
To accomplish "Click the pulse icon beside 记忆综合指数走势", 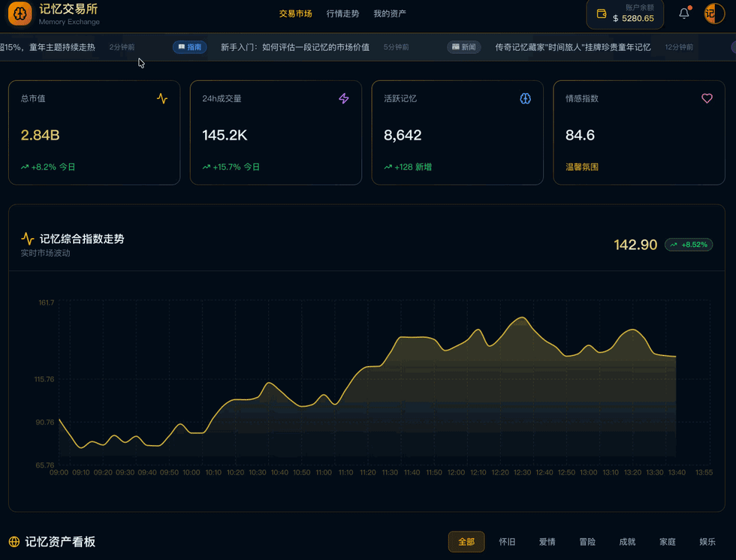I will pos(28,239).
